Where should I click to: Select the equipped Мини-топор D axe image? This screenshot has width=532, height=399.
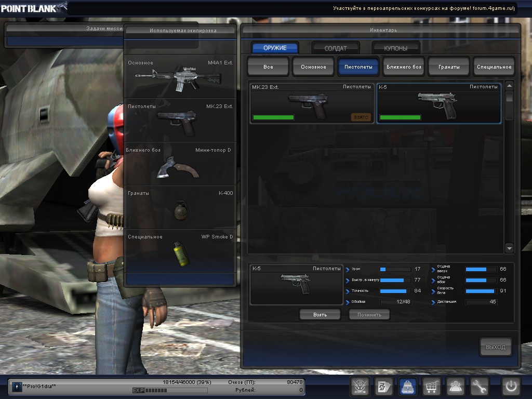click(178, 167)
